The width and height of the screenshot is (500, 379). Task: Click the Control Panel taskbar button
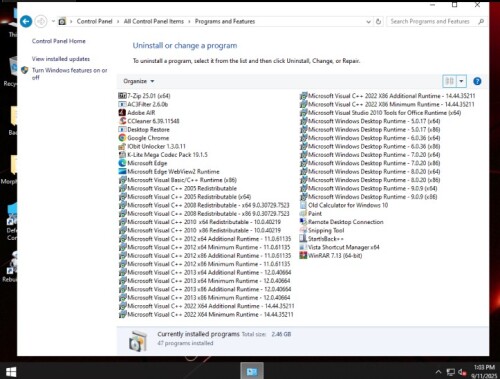(x=252, y=371)
